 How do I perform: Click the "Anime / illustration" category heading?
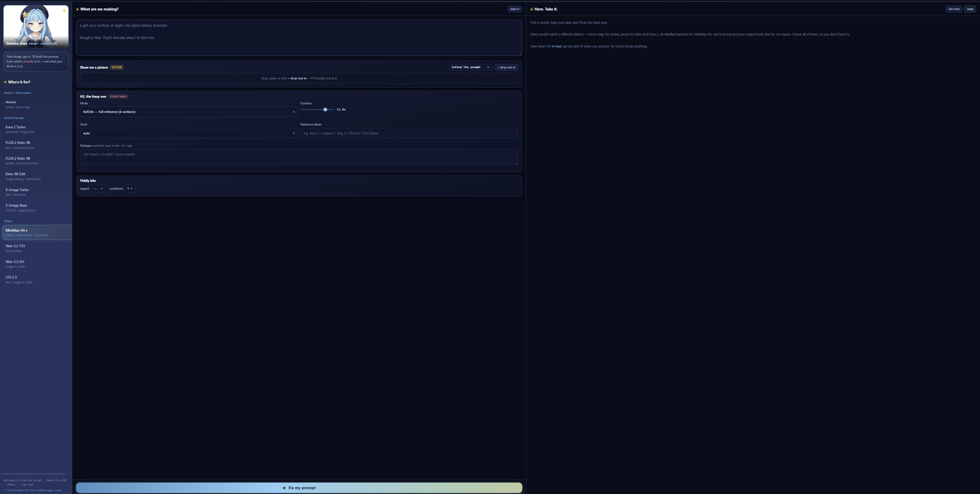[18, 93]
